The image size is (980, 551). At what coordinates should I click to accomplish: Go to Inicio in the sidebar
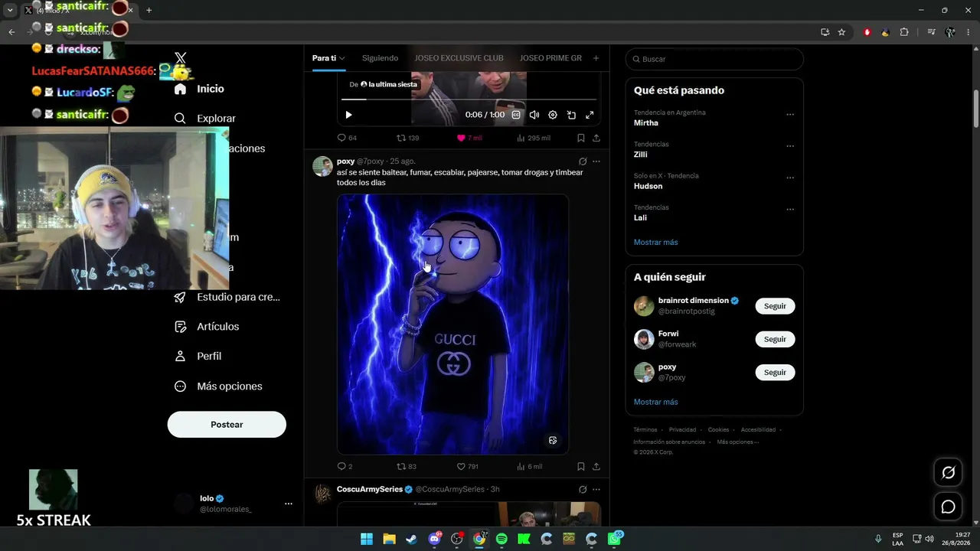point(200,89)
